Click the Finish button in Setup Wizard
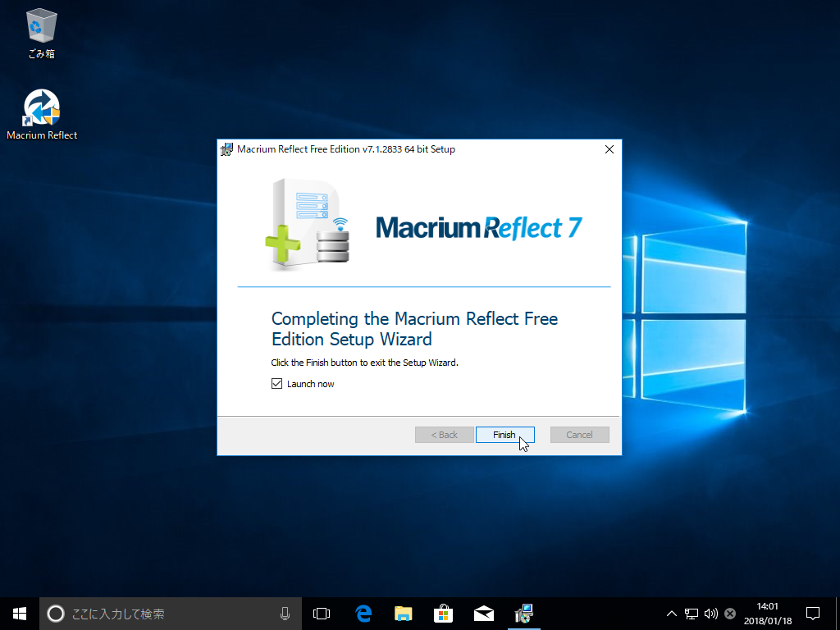 [504, 435]
